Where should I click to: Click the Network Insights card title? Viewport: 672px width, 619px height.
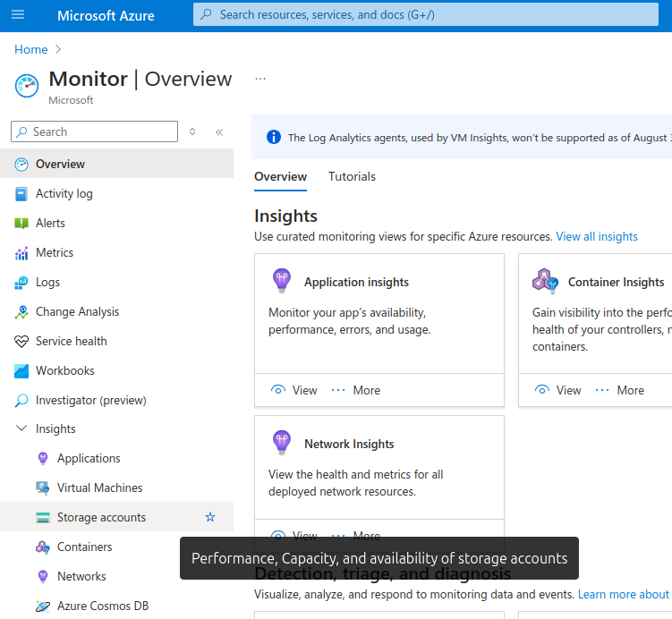(x=349, y=444)
